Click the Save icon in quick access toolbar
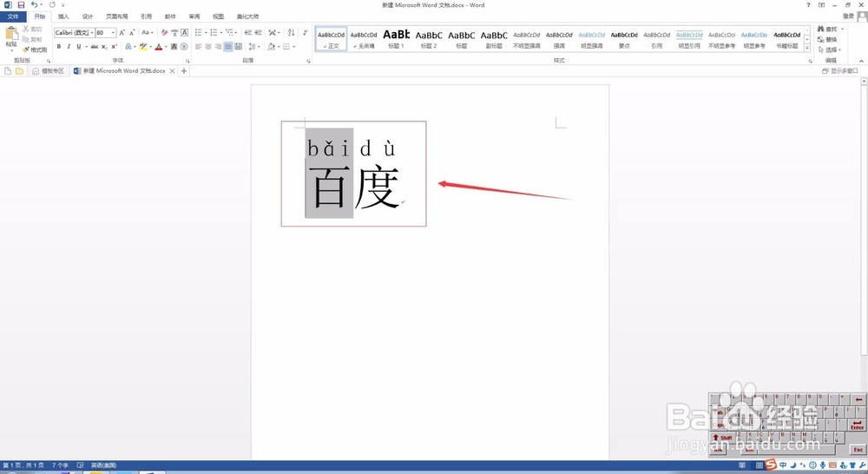The width and height of the screenshot is (868, 474). (21, 4)
